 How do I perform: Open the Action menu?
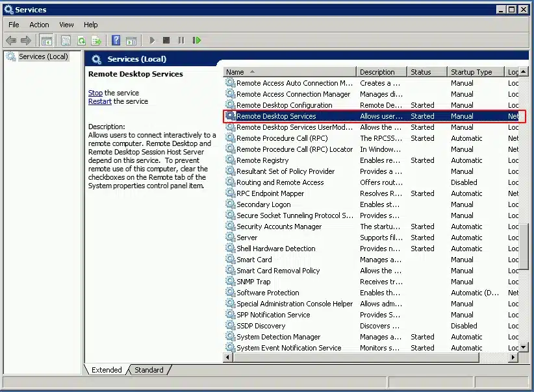tap(39, 25)
